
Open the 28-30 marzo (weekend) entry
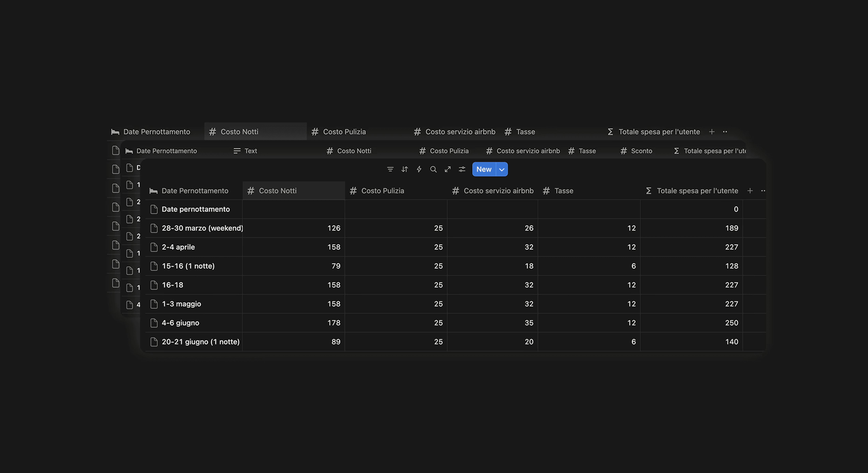[x=202, y=228]
